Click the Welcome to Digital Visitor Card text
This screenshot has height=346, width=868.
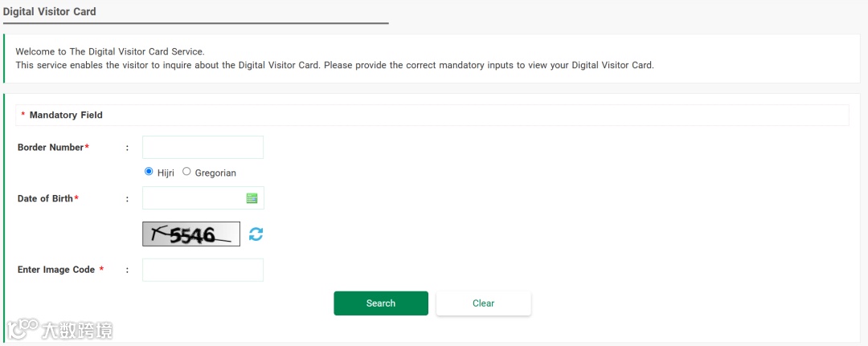(110, 51)
